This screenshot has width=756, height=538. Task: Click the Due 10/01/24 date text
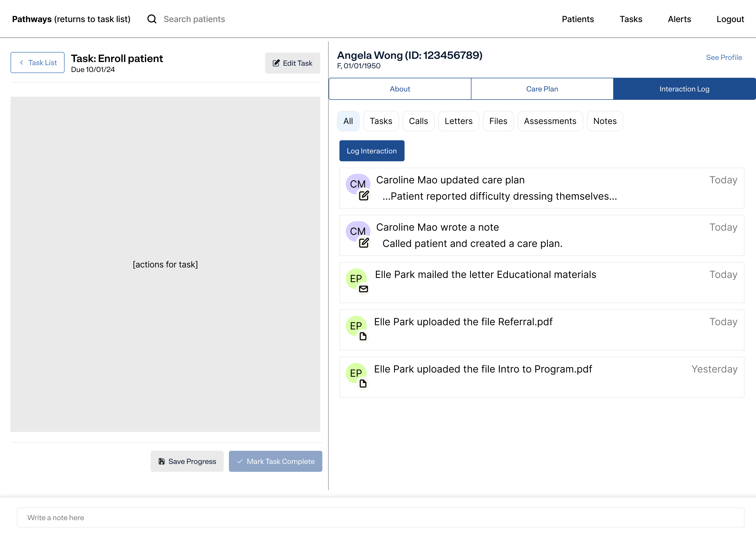(x=93, y=70)
